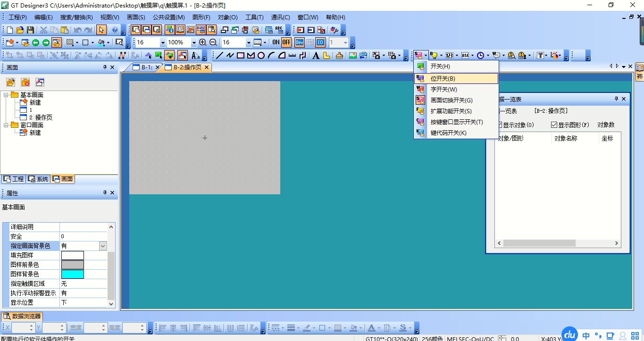Open the paint bucket color dropdown arrow

[x=109, y=42]
